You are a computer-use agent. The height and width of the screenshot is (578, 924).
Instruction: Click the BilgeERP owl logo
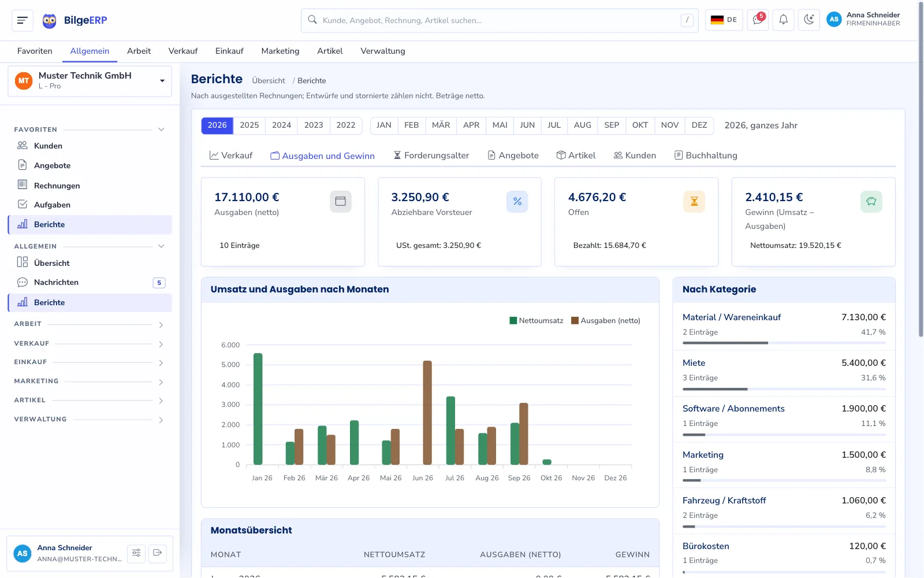point(50,21)
